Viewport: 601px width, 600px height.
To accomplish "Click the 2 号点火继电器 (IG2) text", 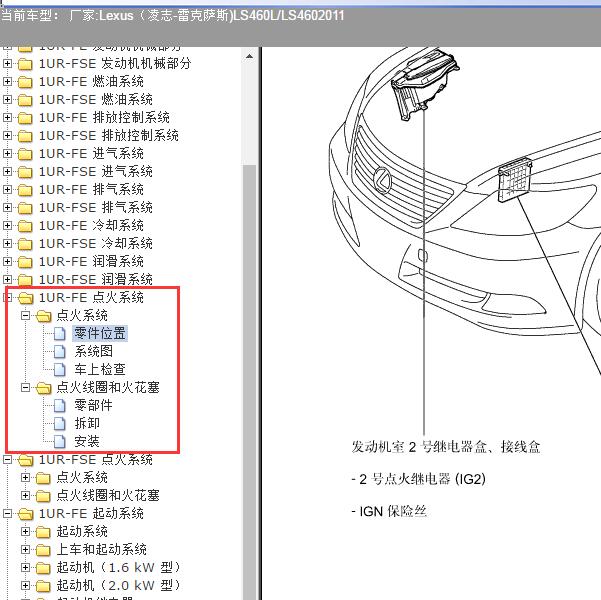I will (x=419, y=479).
